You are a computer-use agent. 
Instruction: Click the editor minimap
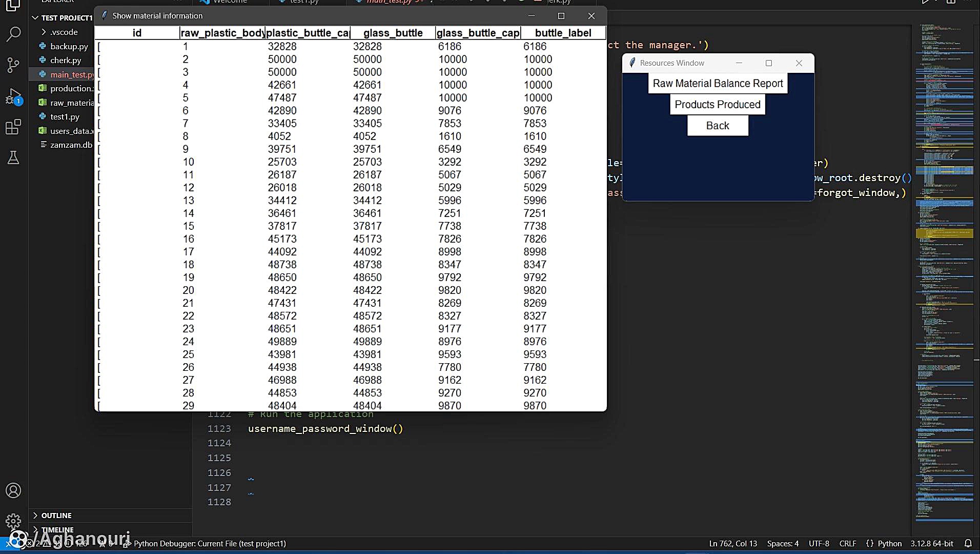[x=945, y=272]
